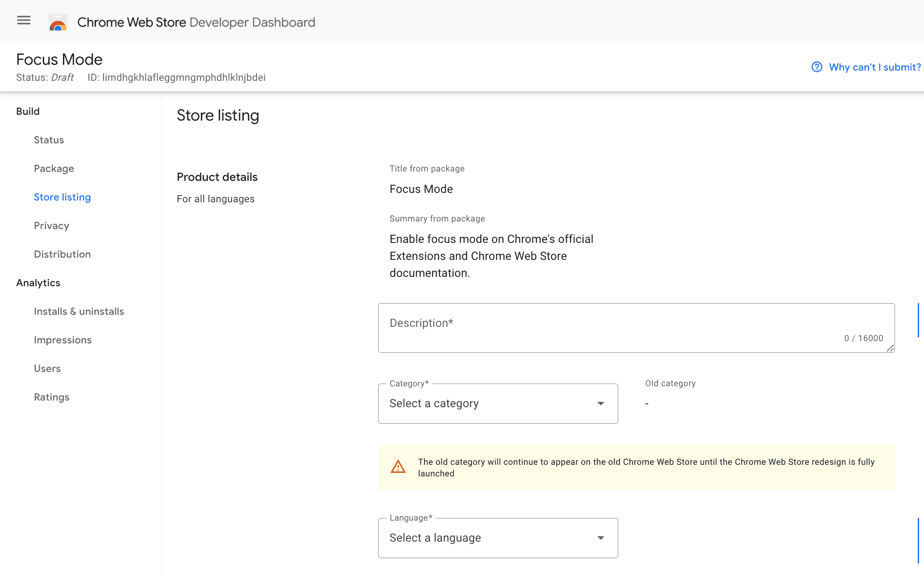Click the Status nav item under Build
The image size is (924, 576).
click(x=49, y=140)
